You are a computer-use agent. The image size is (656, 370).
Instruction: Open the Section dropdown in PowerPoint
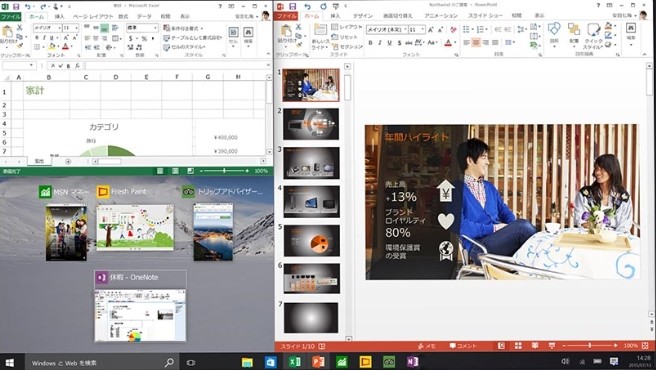(x=347, y=47)
